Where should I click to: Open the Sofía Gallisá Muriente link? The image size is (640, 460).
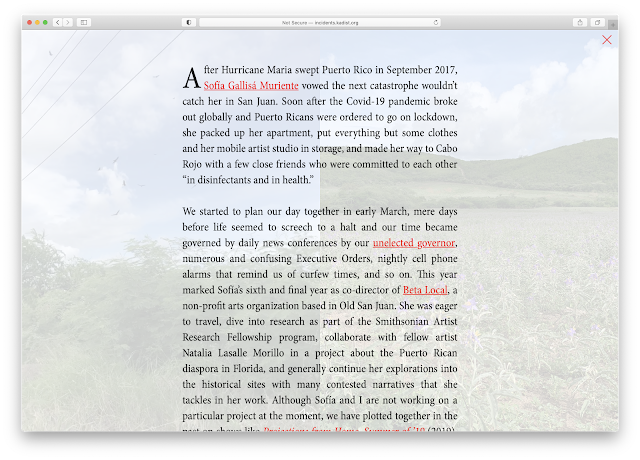[x=251, y=86]
